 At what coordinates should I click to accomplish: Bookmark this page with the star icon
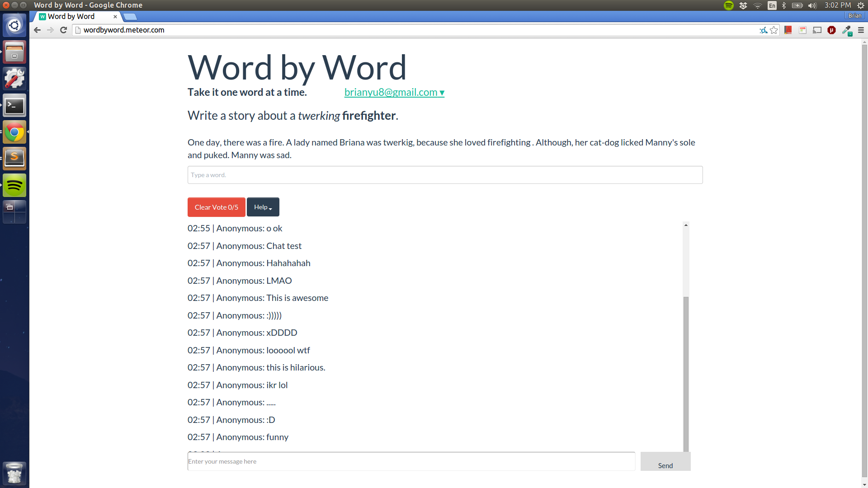tap(774, 30)
